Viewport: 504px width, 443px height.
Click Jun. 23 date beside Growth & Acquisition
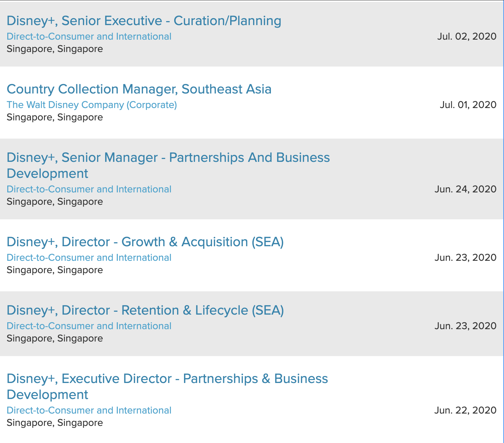click(465, 258)
